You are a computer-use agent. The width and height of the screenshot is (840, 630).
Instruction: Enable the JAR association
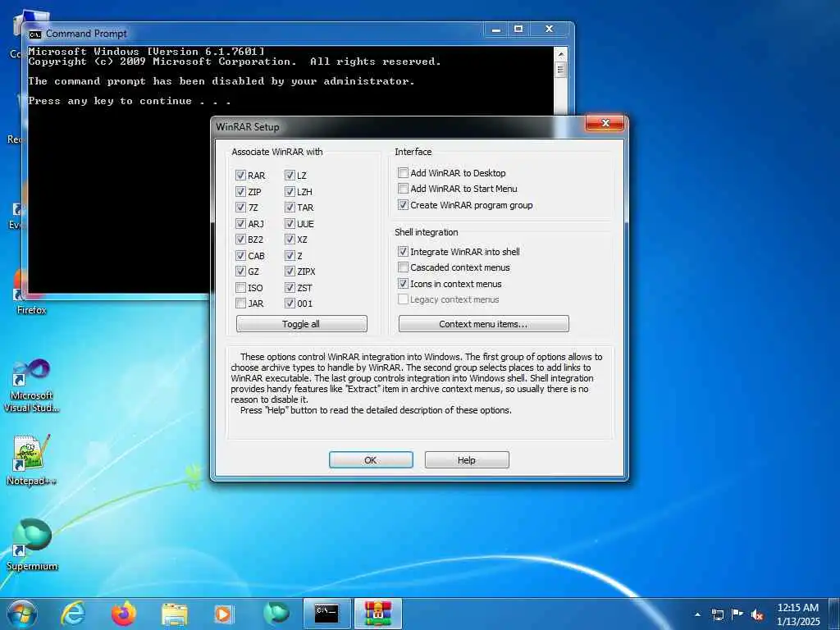[240, 304]
